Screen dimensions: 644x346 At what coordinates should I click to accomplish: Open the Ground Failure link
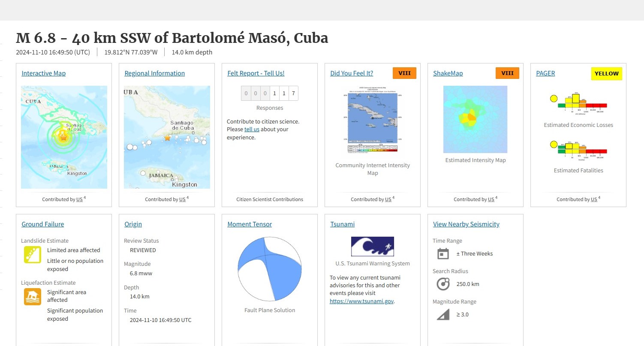[43, 224]
